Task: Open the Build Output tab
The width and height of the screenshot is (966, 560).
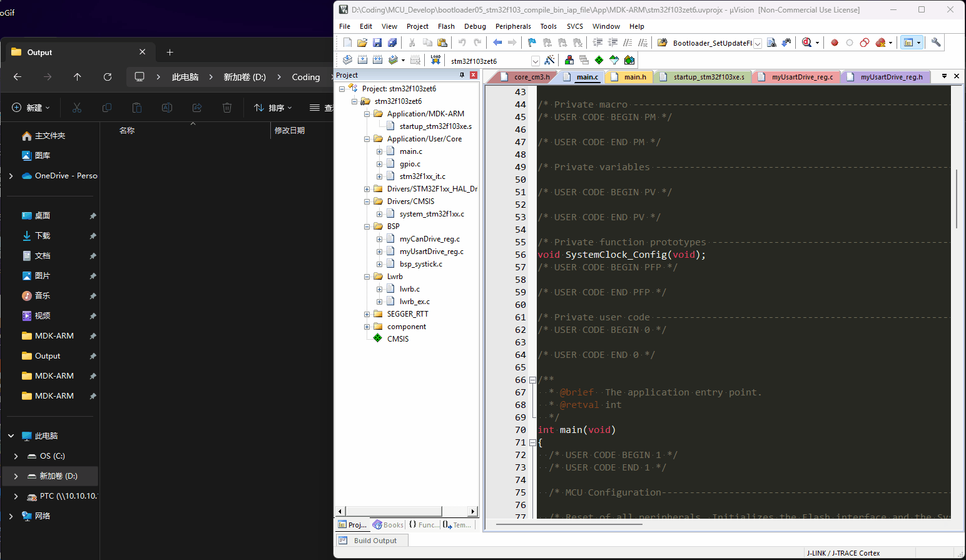Action: click(371, 541)
